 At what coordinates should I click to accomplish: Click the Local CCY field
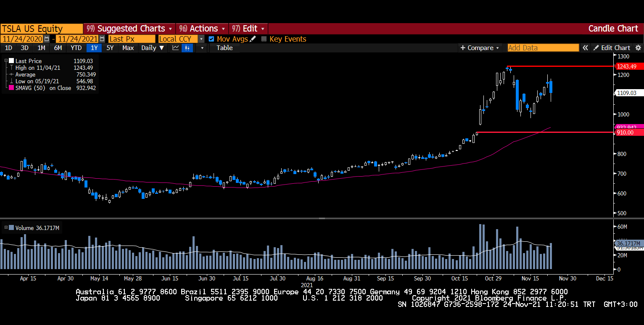(x=178, y=39)
